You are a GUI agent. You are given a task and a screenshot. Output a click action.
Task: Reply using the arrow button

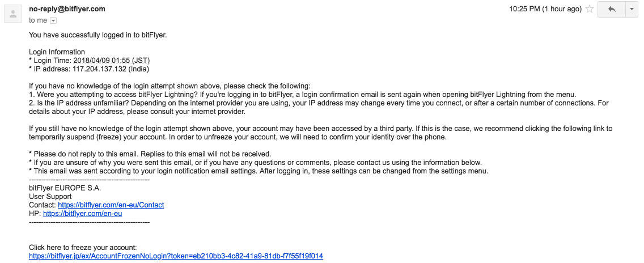[x=611, y=9]
